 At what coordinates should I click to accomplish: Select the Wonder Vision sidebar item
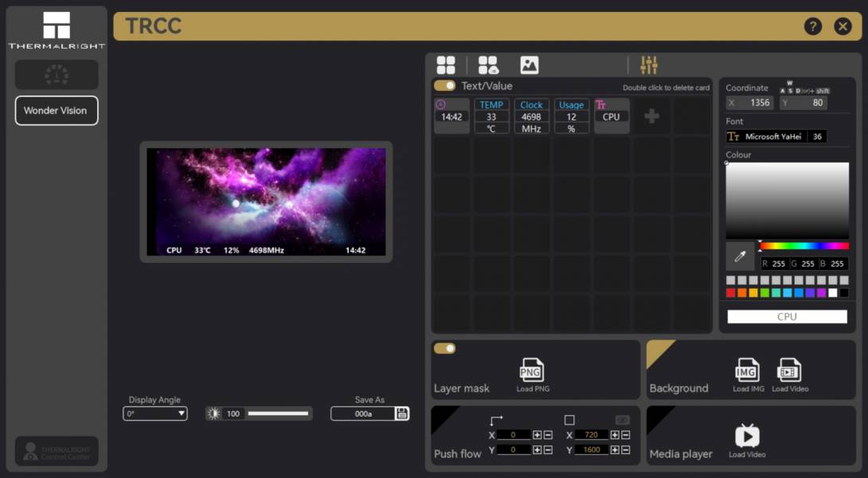coord(56,111)
